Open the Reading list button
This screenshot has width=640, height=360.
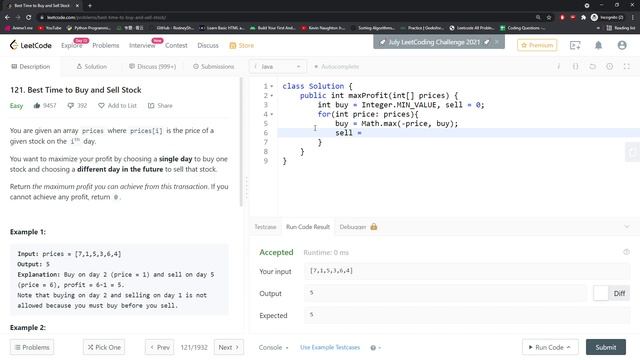coord(621,28)
